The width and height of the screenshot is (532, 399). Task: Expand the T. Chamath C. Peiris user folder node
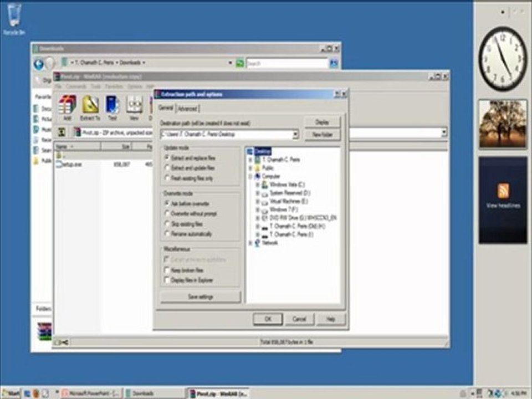pyautogui.click(x=250, y=160)
